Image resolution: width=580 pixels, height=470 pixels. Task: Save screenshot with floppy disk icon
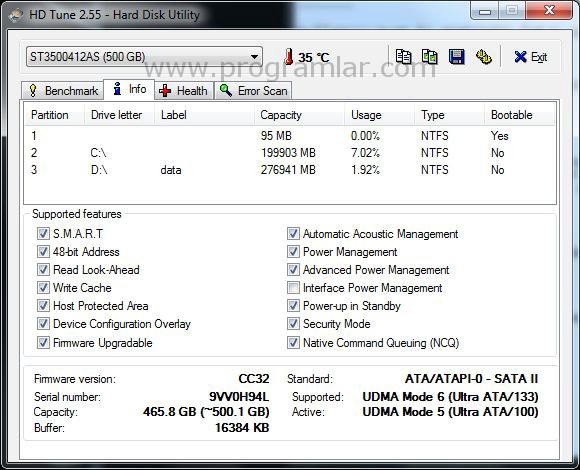pos(456,57)
